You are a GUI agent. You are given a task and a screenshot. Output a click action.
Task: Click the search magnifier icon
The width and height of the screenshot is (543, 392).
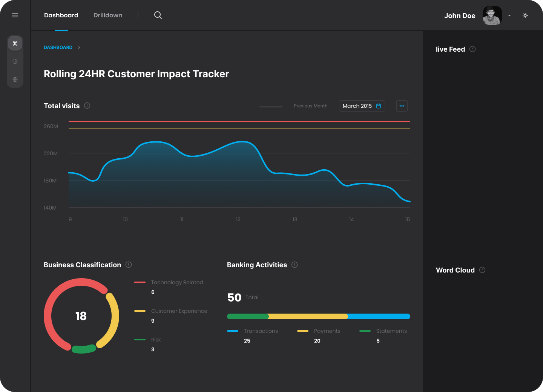click(158, 15)
